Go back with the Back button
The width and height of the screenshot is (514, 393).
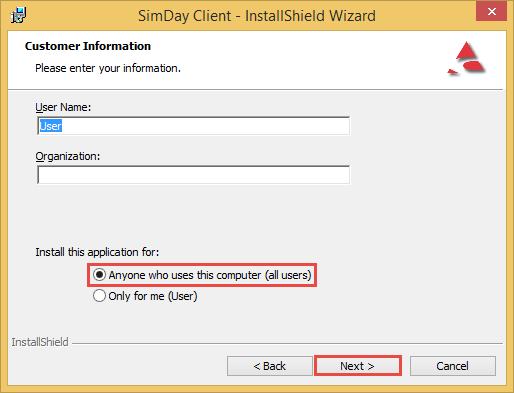pos(270,366)
